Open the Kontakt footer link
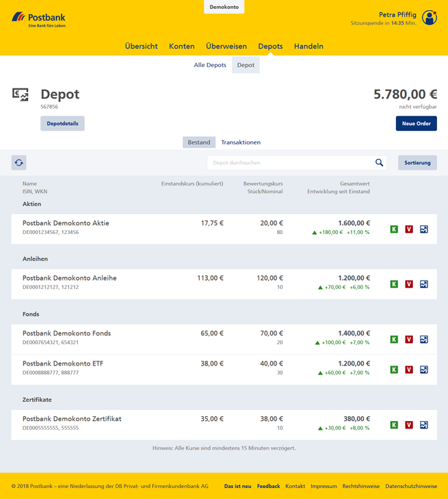448x499 pixels. click(x=295, y=486)
